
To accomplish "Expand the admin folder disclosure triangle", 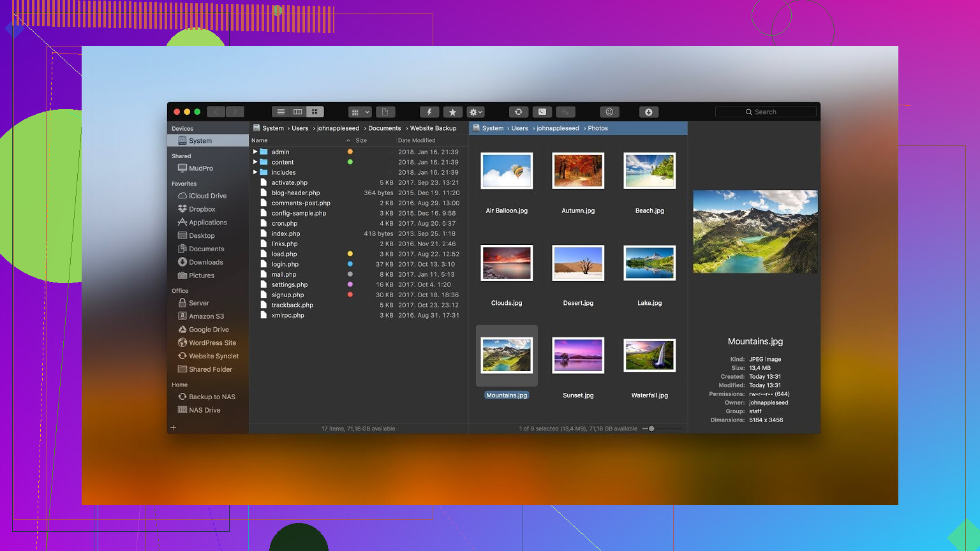I will [255, 152].
